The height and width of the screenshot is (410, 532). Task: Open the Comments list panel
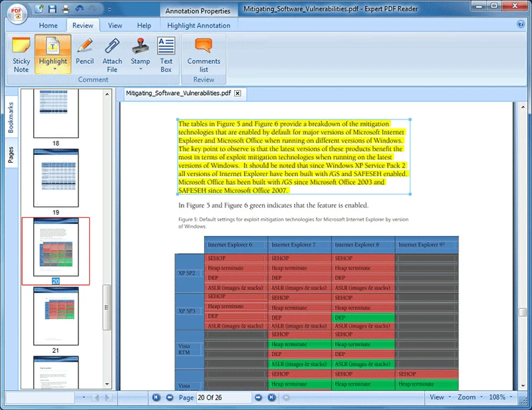203,54
